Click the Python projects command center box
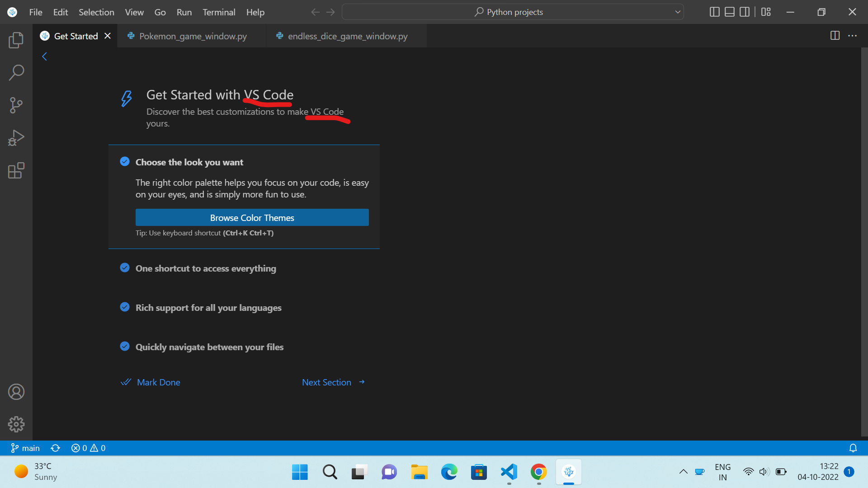The image size is (868, 488). point(513,12)
